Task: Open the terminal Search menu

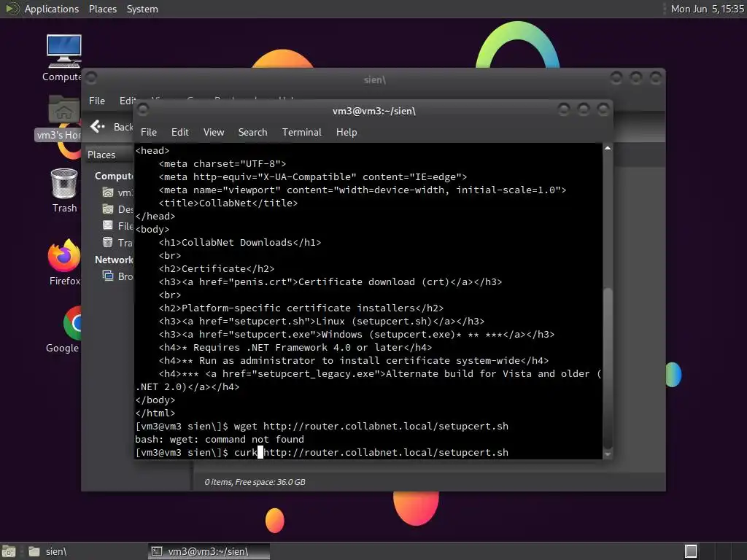Action: 252,132
